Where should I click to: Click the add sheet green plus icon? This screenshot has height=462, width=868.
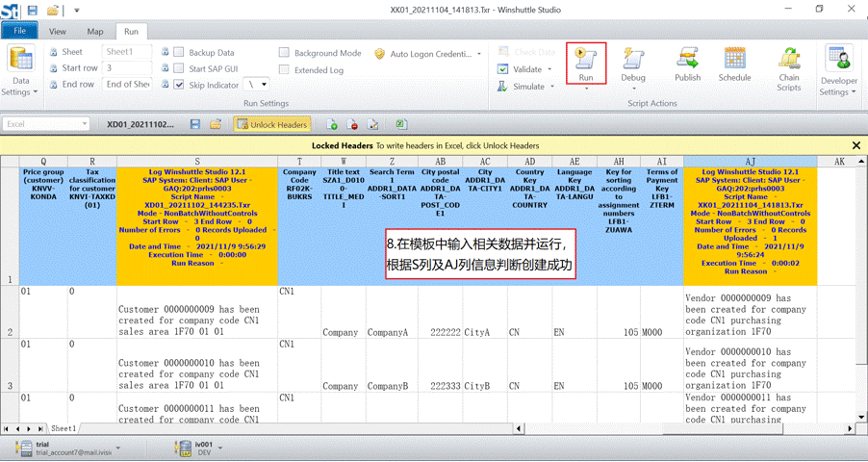coord(332,124)
